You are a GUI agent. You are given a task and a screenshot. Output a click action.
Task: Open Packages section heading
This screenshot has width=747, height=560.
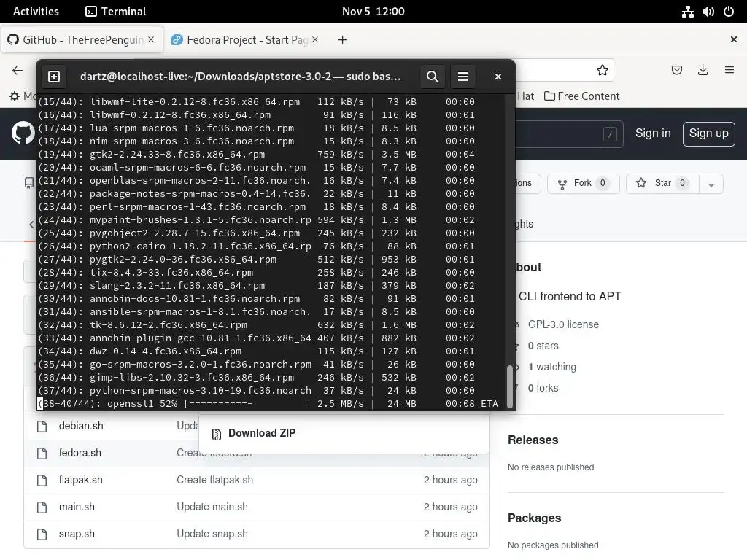tap(534, 518)
